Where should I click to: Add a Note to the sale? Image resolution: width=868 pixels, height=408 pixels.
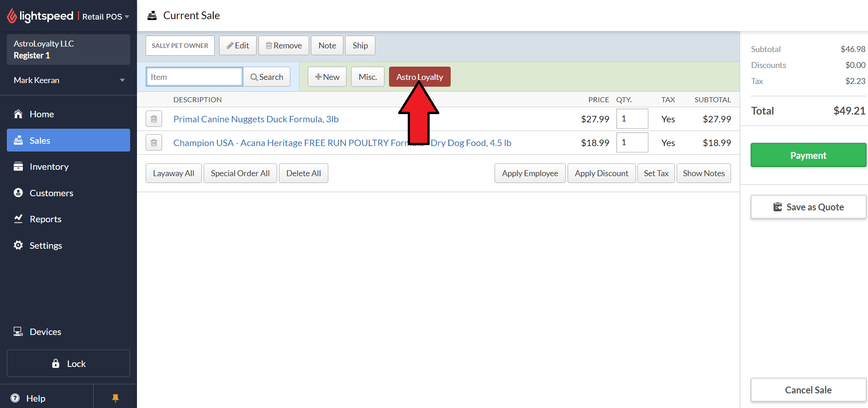click(x=327, y=46)
